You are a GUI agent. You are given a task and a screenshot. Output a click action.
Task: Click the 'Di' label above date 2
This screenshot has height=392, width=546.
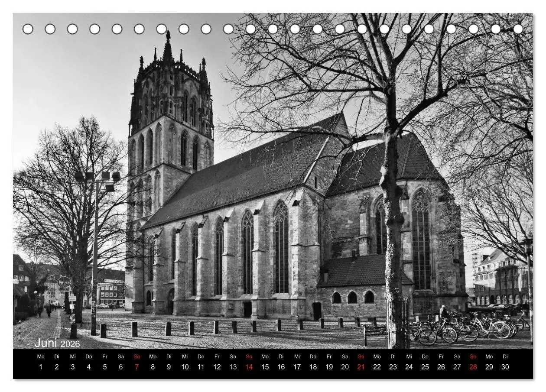pyautogui.click(x=57, y=356)
